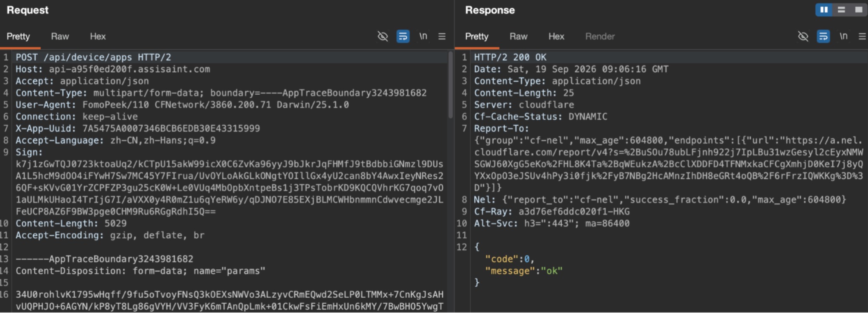Switch to side-by-side layout view

coord(824,10)
